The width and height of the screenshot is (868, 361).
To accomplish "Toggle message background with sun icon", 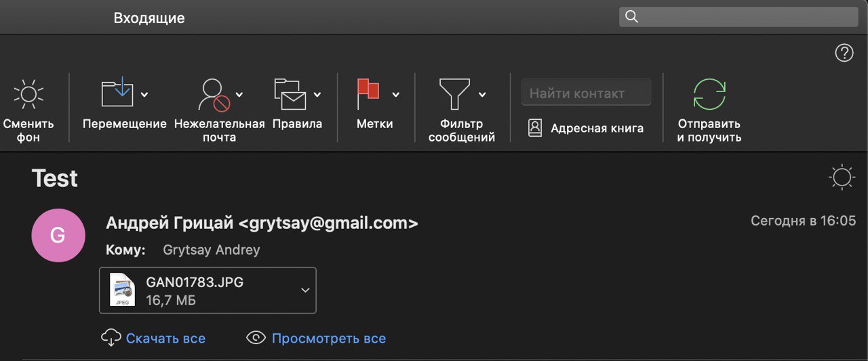I will 842,177.
